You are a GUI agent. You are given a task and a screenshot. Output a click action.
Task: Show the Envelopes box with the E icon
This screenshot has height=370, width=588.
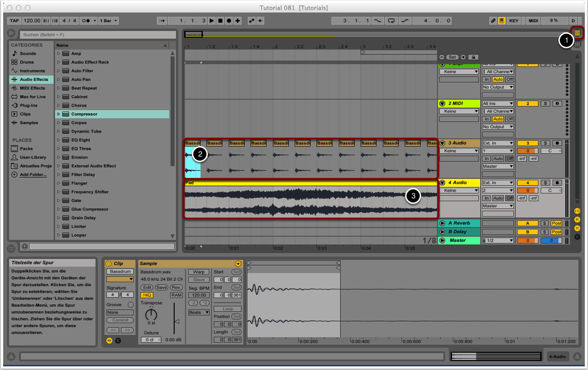coord(118,340)
